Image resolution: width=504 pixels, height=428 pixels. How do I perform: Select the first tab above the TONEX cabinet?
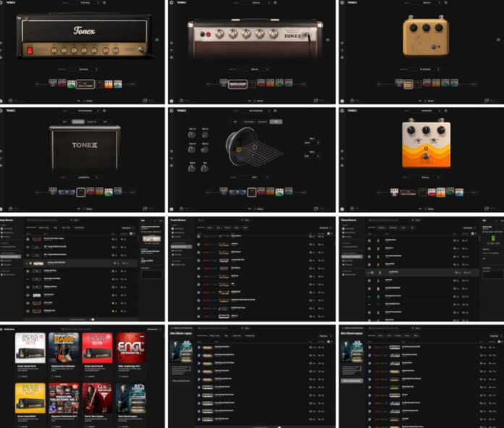click(x=64, y=122)
